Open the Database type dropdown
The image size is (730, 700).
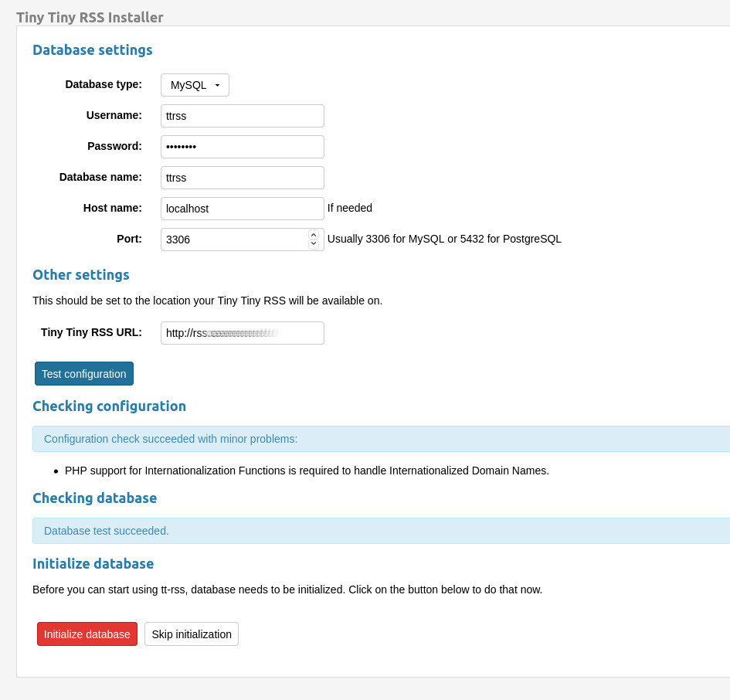(x=194, y=85)
